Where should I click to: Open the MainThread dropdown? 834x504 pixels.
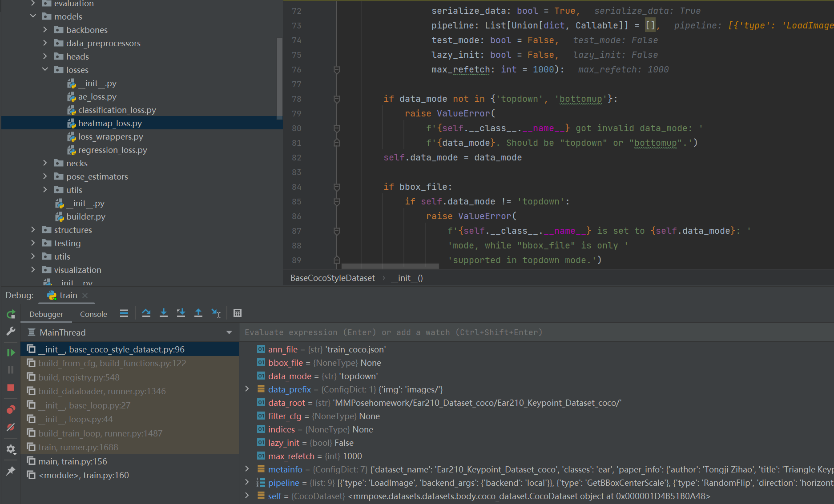tap(229, 332)
